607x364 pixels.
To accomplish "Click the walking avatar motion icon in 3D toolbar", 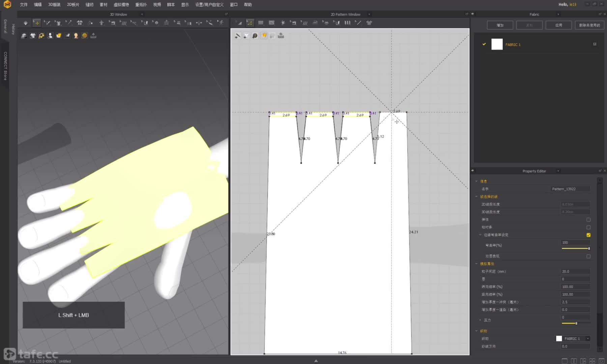I will point(221,23).
